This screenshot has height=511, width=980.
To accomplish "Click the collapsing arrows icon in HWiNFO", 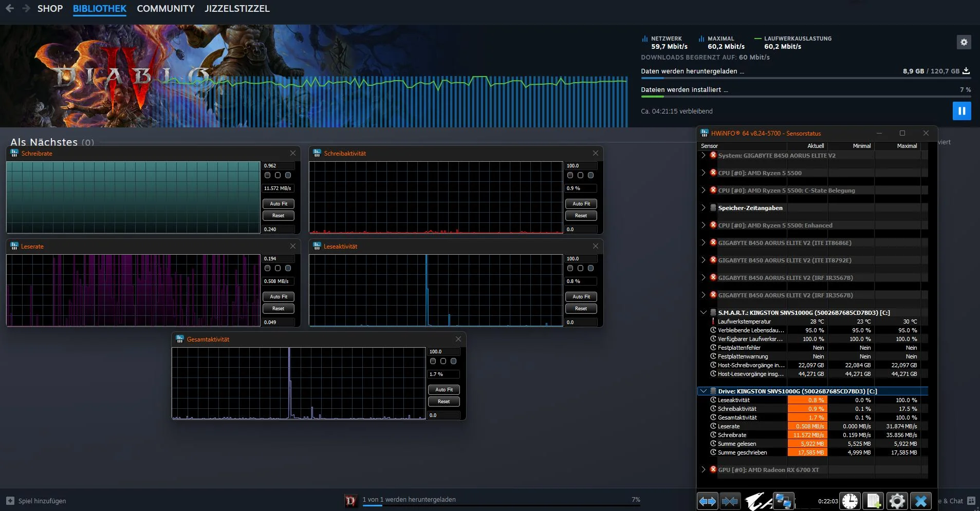I will click(x=730, y=501).
